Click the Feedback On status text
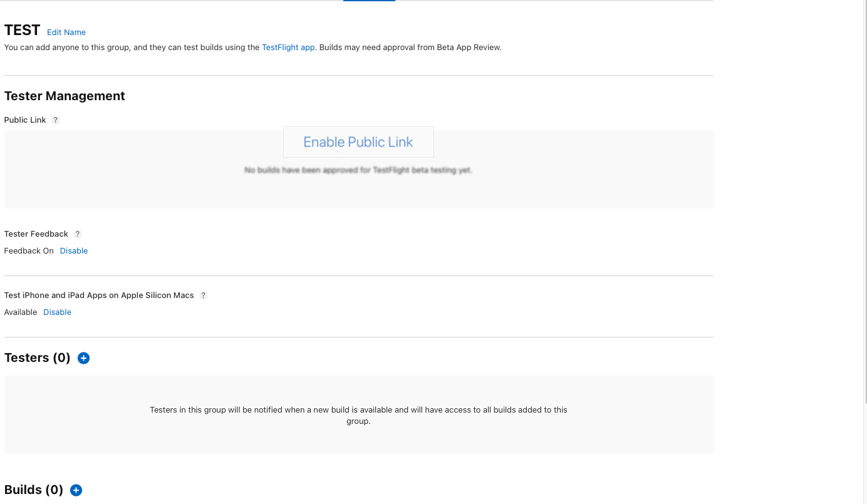 click(x=29, y=250)
